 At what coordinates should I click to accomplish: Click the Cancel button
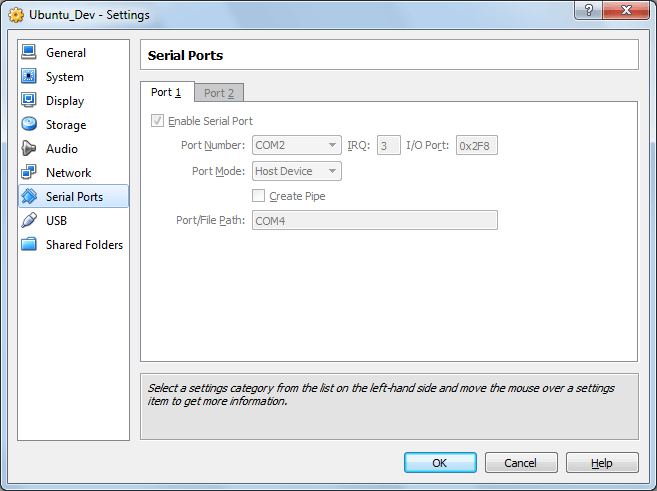pyautogui.click(x=520, y=463)
